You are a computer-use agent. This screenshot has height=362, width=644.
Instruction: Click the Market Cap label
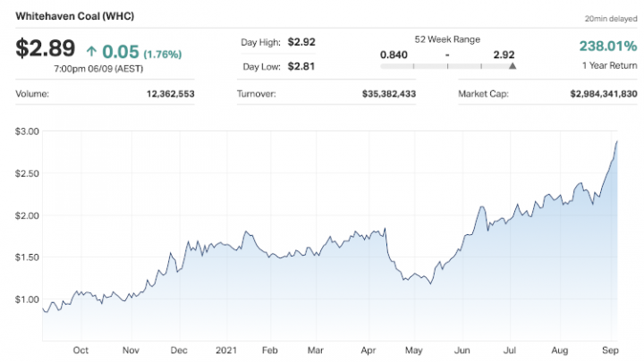click(483, 94)
